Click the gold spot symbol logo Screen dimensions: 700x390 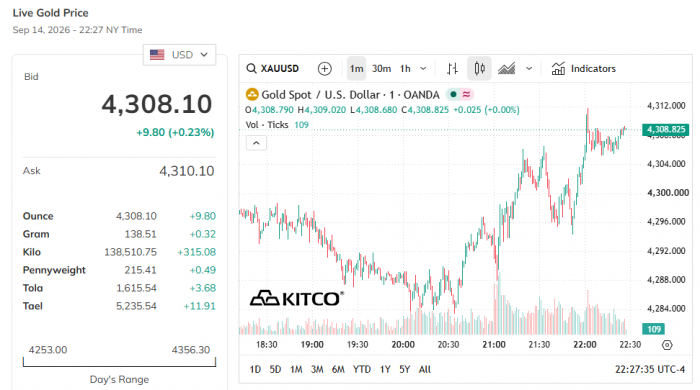pyautogui.click(x=252, y=95)
